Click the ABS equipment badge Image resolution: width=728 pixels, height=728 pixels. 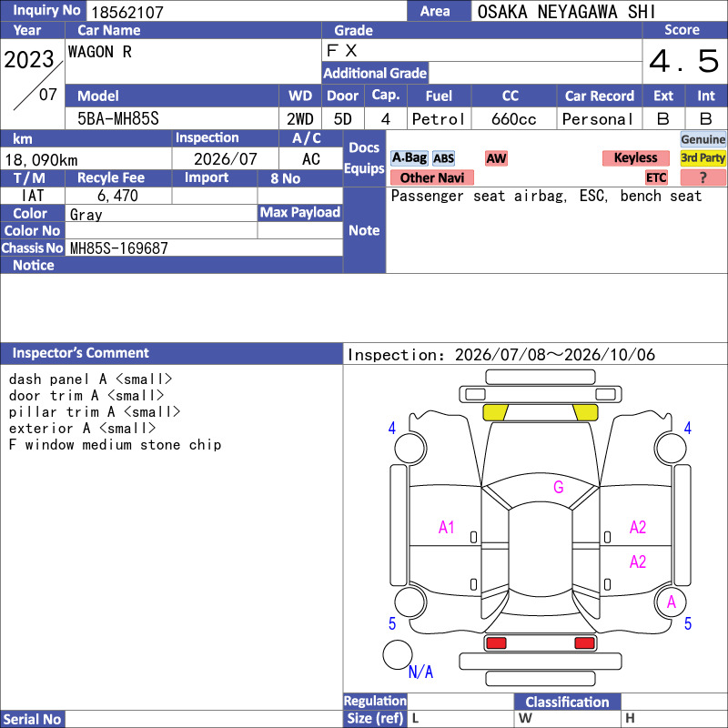(443, 158)
